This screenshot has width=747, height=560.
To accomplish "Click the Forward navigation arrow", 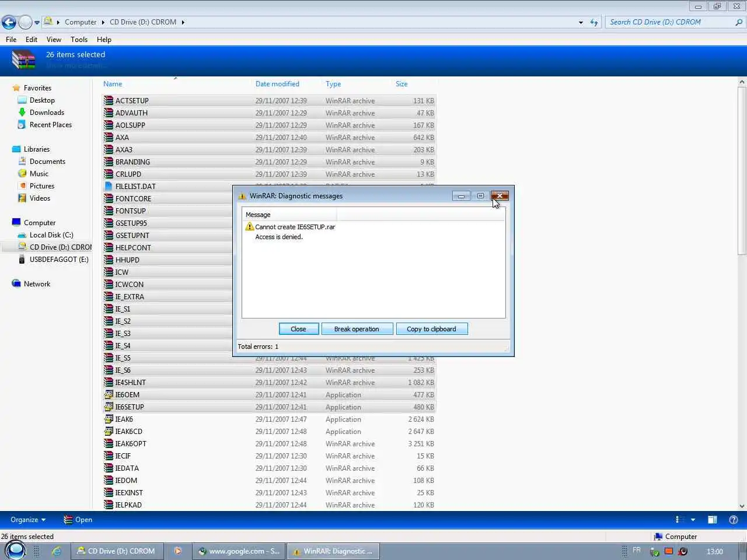I will point(25,22).
